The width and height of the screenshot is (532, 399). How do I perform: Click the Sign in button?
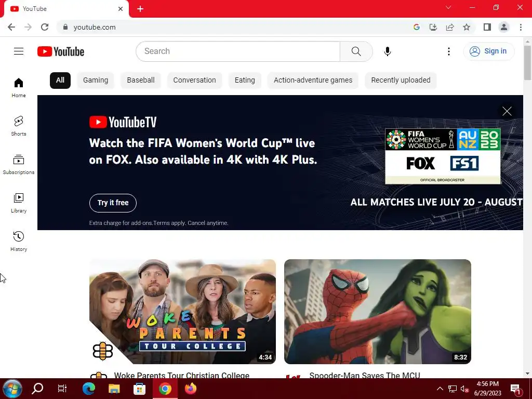tap(488, 51)
